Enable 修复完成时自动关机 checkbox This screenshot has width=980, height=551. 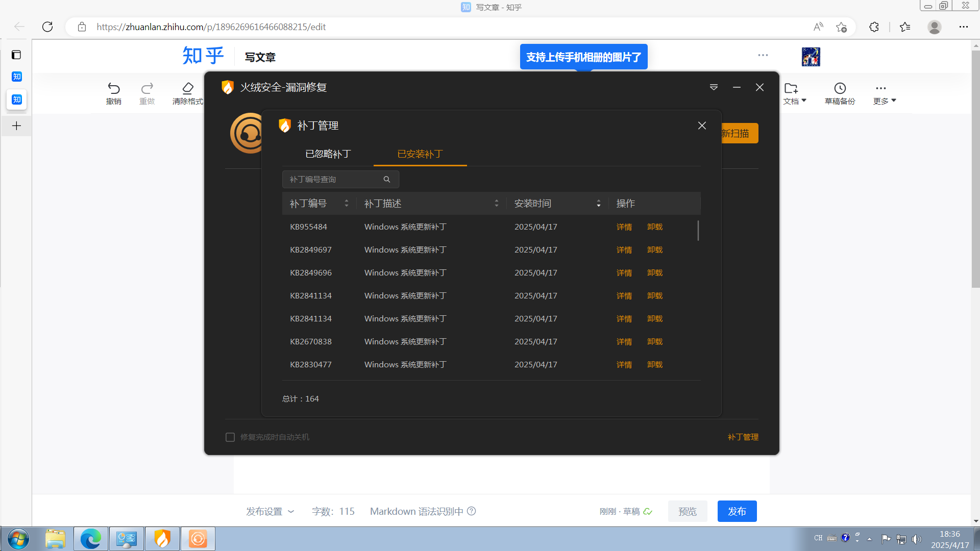pyautogui.click(x=230, y=437)
